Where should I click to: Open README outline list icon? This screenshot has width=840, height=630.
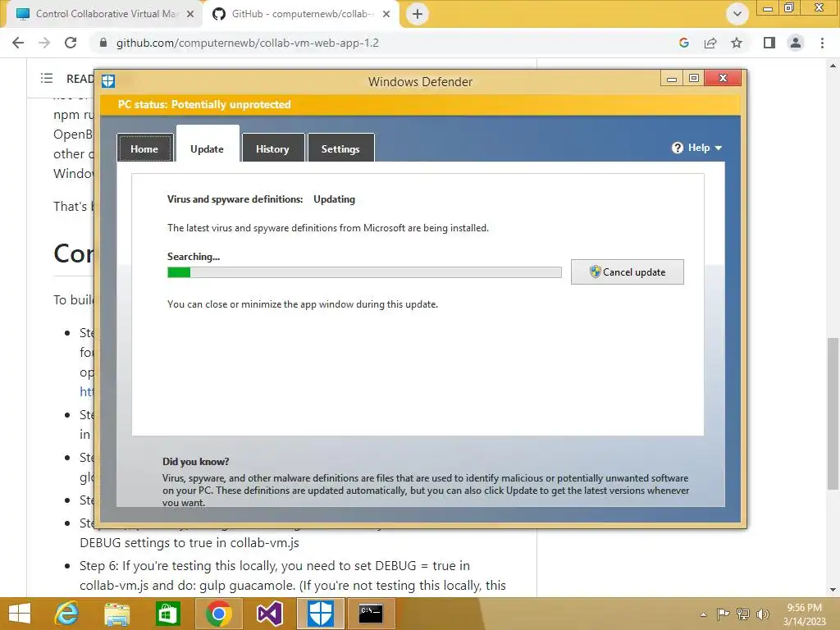47,78
